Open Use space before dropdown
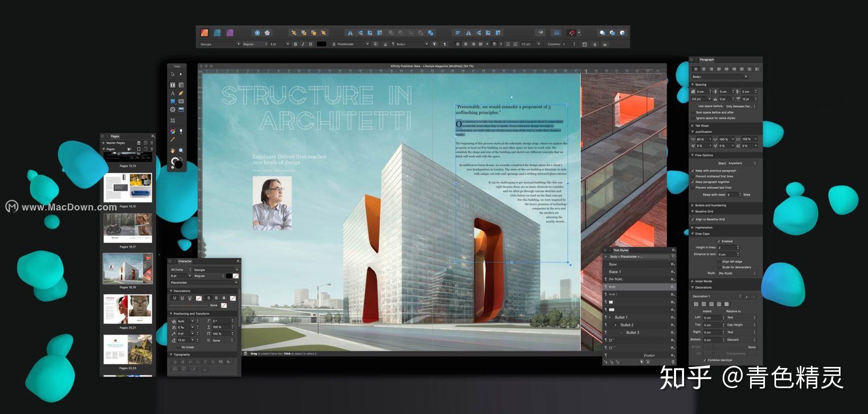The height and width of the screenshot is (414, 868). 740,106
